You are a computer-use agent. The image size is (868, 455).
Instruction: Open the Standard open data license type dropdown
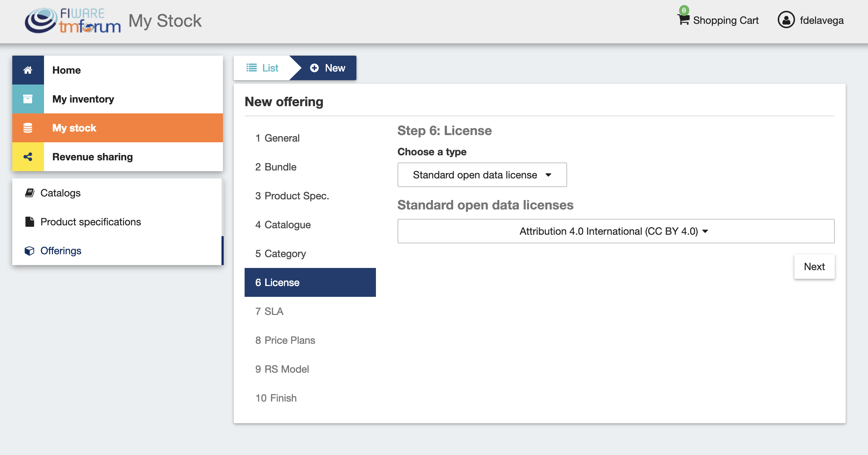pyautogui.click(x=482, y=175)
